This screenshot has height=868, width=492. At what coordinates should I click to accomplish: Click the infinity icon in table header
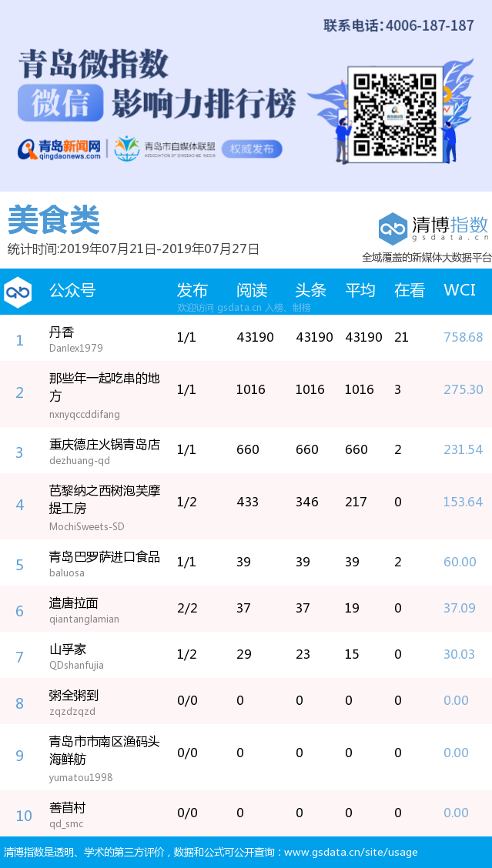coord(18,292)
